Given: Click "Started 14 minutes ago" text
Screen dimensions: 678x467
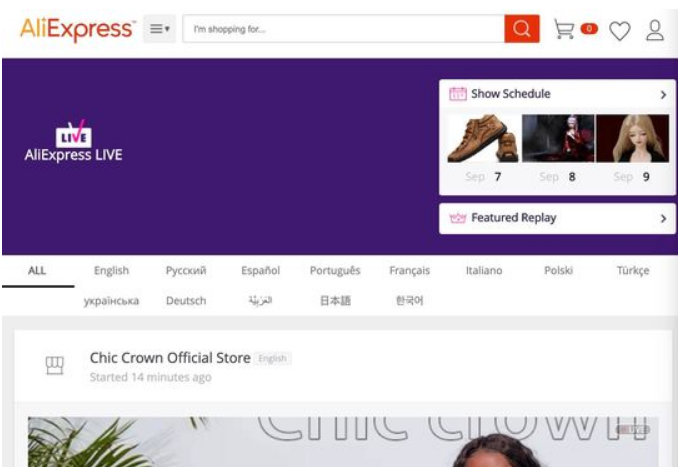Looking at the screenshot, I should point(150,377).
